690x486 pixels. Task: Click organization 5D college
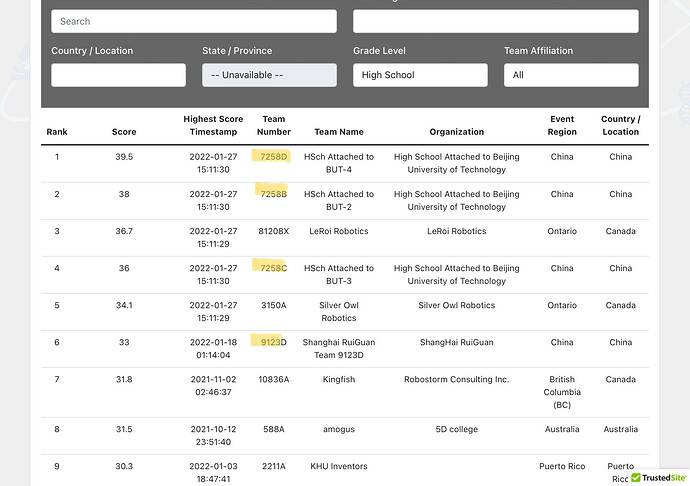click(x=457, y=429)
